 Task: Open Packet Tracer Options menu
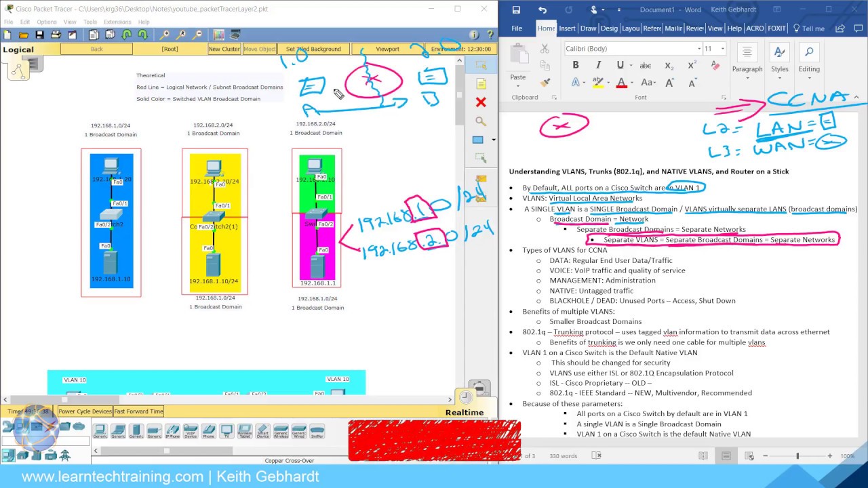pos(47,22)
